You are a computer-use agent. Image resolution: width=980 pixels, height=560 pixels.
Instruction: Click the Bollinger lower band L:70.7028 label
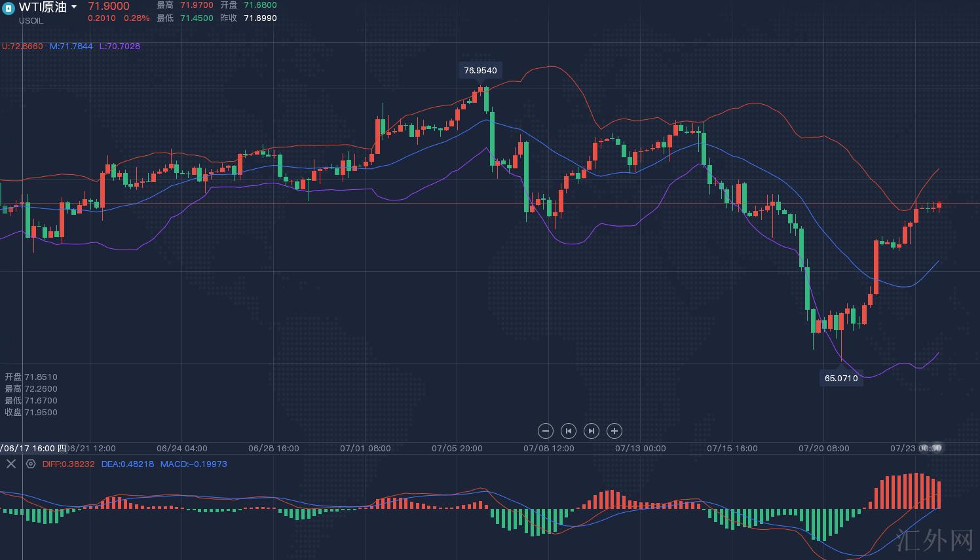[x=119, y=47]
